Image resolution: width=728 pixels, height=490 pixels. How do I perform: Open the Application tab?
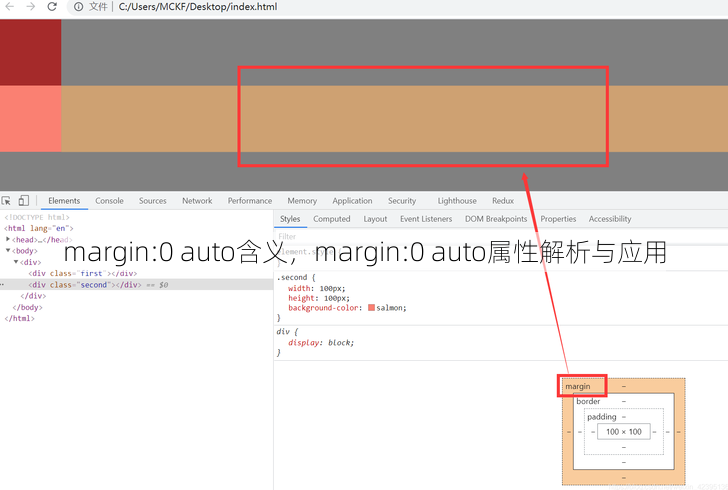(352, 201)
